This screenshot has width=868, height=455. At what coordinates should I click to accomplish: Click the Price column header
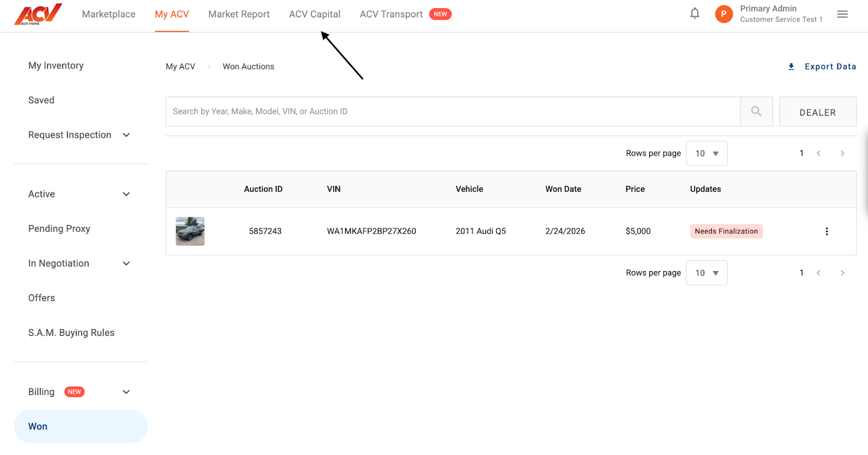[635, 189]
